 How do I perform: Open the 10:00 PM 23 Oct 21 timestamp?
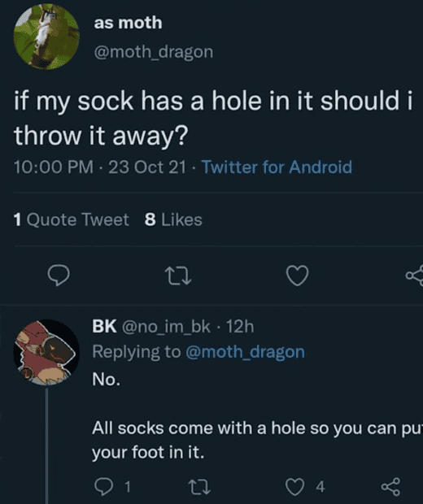pyautogui.click(x=100, y=167)
